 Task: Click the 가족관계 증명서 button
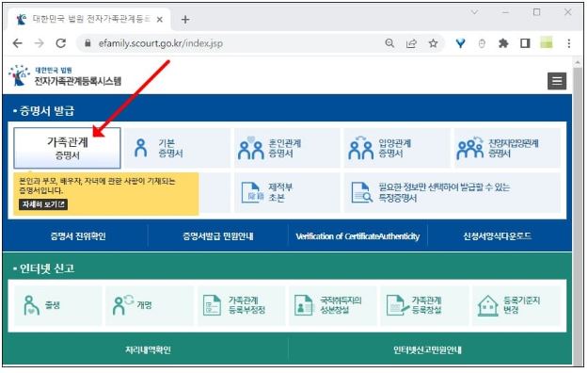pyautogui.click(x=67, y=148)
